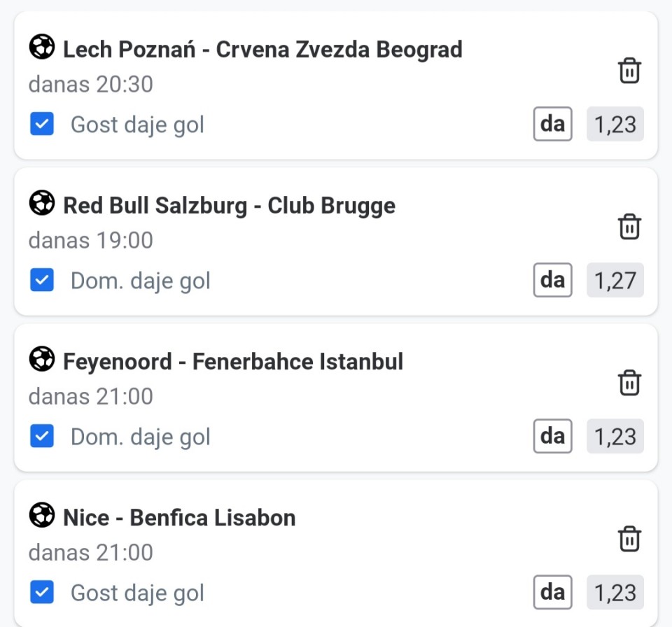Open Nice - Benfica Lisabon match details
The width and height of the screenshot is (672, 627).
(180, 517)
